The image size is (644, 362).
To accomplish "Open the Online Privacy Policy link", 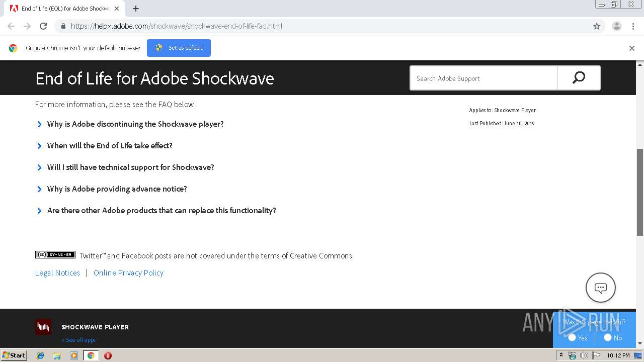I will (128, 273).
